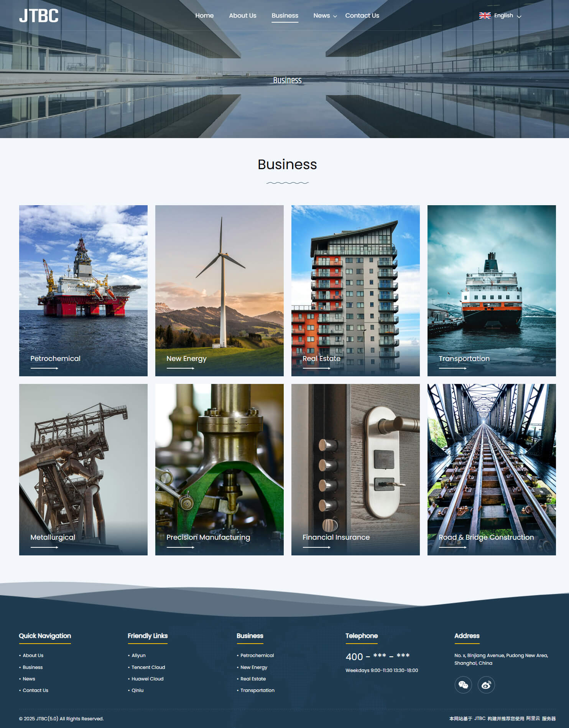Click Petrochemical in footer Business list
The width and height of the screenshot is (569, 728).
(257, 656)
